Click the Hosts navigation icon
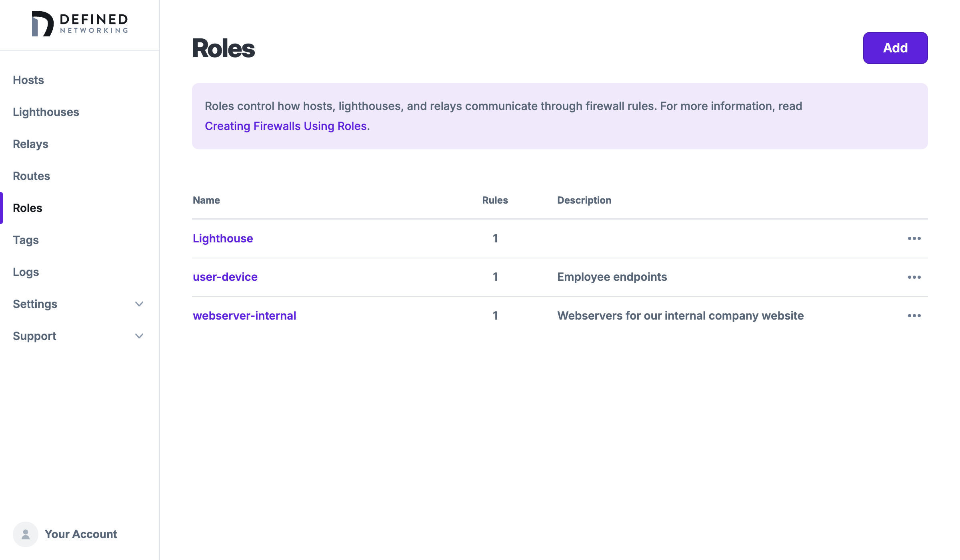Viewport: 960px width, 560px height. (x=29, y=80)
